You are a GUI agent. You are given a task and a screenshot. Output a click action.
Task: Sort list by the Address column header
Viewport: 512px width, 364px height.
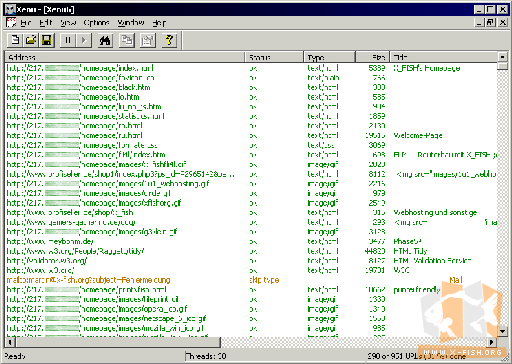tap(125, 57)
